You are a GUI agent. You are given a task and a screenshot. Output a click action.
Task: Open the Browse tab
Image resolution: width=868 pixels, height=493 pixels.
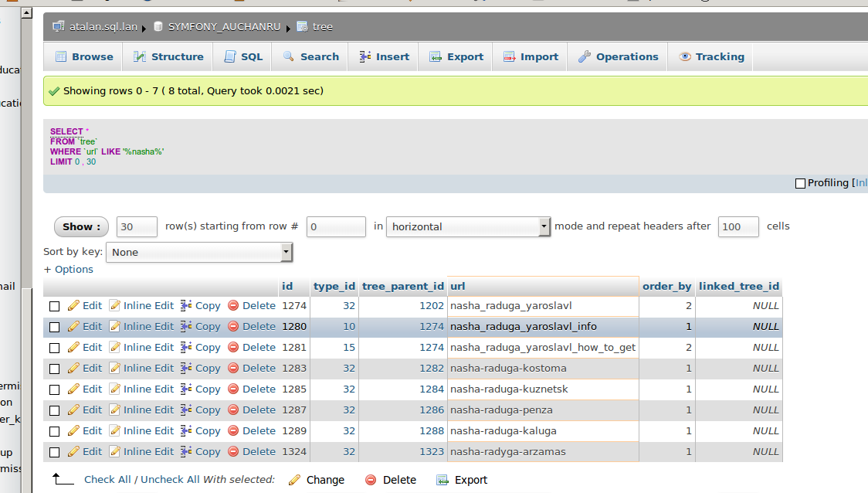[84, 56]
